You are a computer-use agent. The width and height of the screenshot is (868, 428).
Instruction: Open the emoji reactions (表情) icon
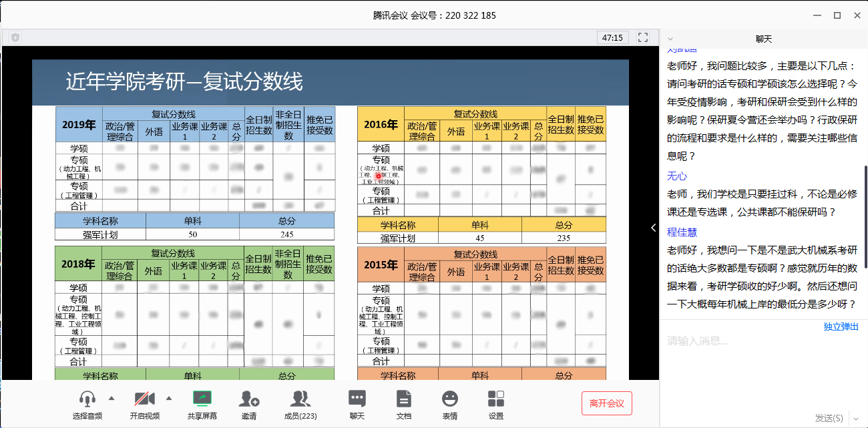[x=450, y=399]
